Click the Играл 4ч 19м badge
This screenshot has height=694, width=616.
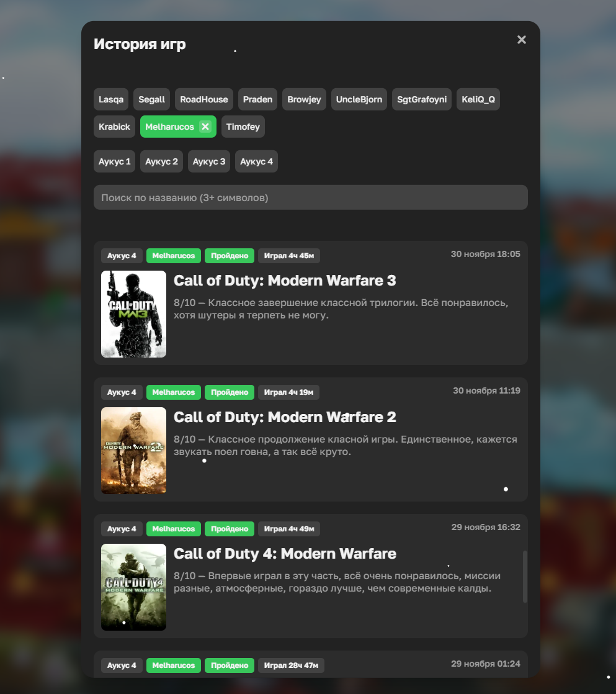(x=288, y=392)
